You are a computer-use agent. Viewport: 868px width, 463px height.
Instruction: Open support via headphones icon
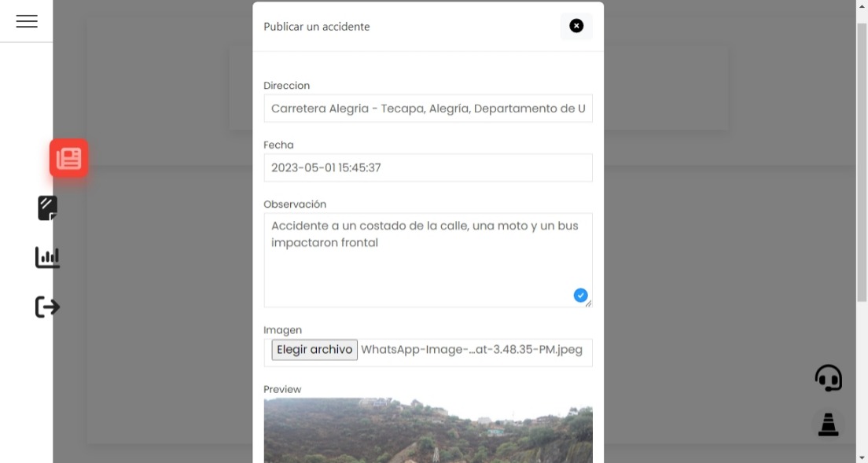[x=829, y=377]
